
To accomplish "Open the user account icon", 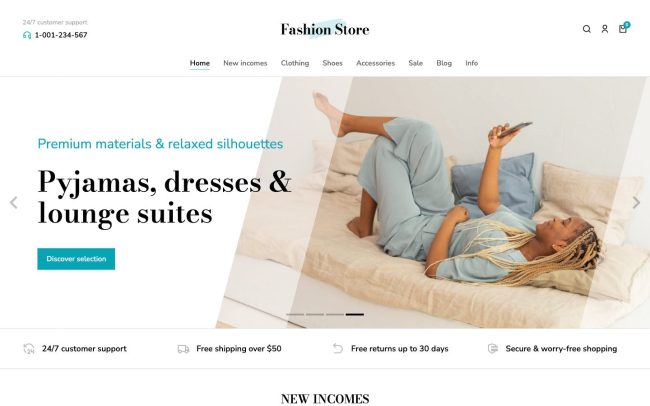I will point(605,29).
